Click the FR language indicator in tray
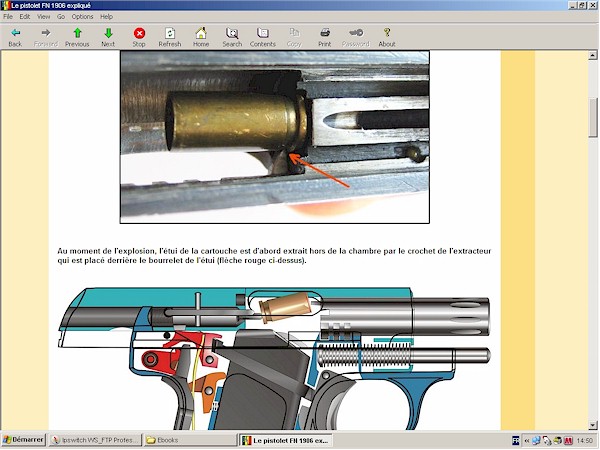Viewport: 600px width, 450px height. click(x=515, y=440)
